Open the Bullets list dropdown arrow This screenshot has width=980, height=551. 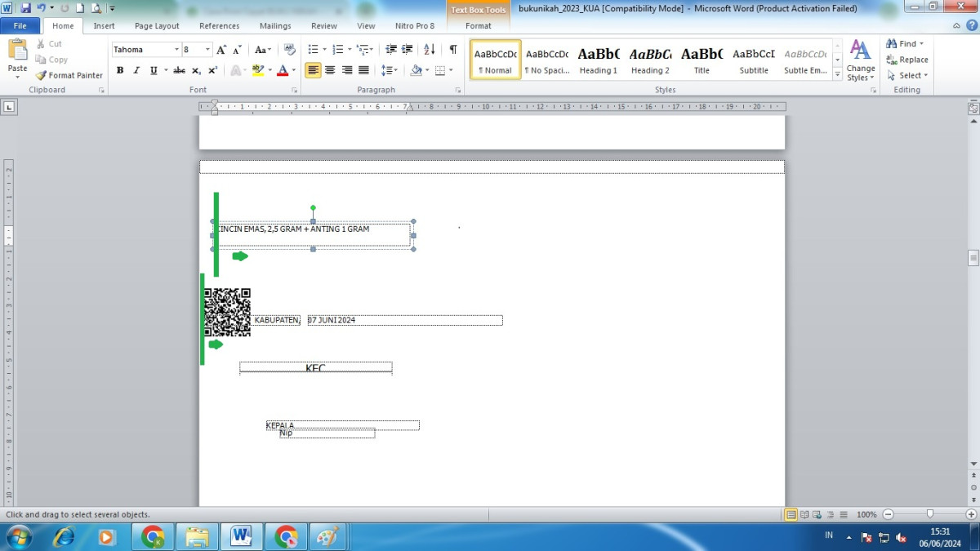coord(324,50)
